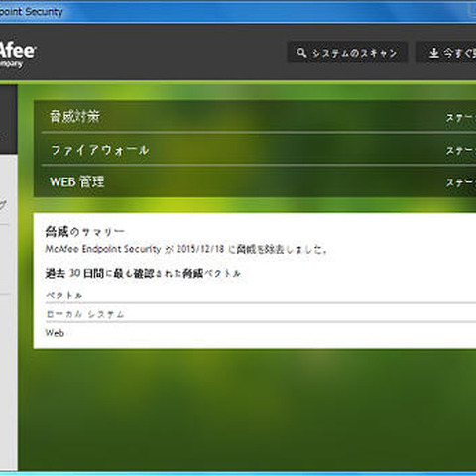This screenshot has height=476, width=476.
Task: Select the ローカル システム row
Action: coord(261,313)
